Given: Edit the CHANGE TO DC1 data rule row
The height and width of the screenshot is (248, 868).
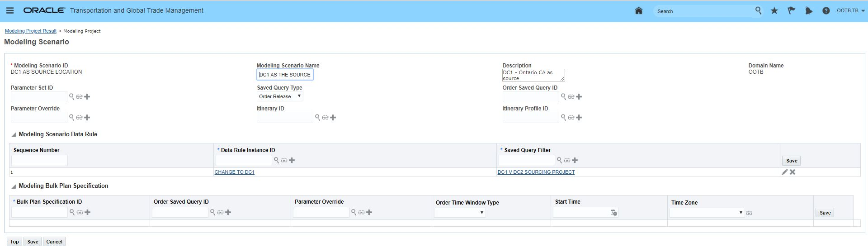Looking at the screenshot, I should (x=785, y=172).
